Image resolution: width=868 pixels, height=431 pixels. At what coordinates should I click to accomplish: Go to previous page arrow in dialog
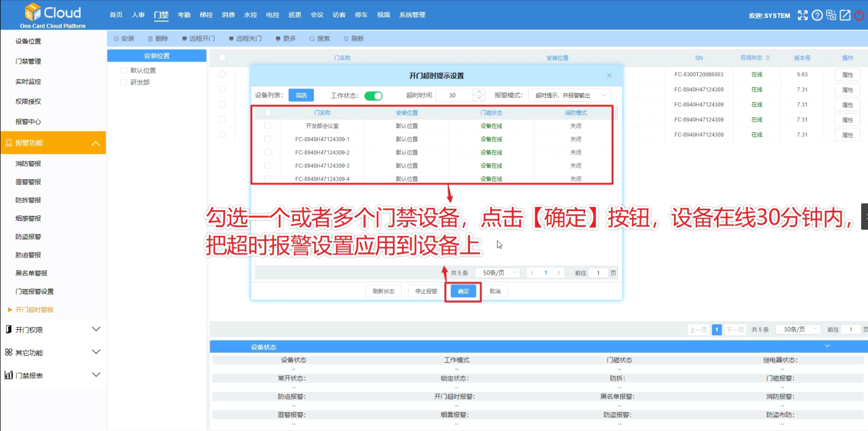(532, 272)
